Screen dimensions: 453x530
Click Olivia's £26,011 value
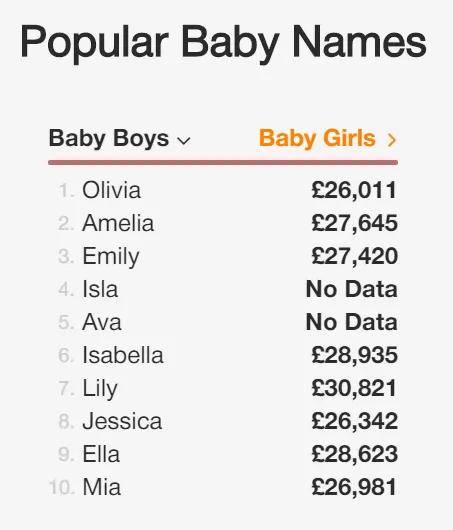[354, 191]
